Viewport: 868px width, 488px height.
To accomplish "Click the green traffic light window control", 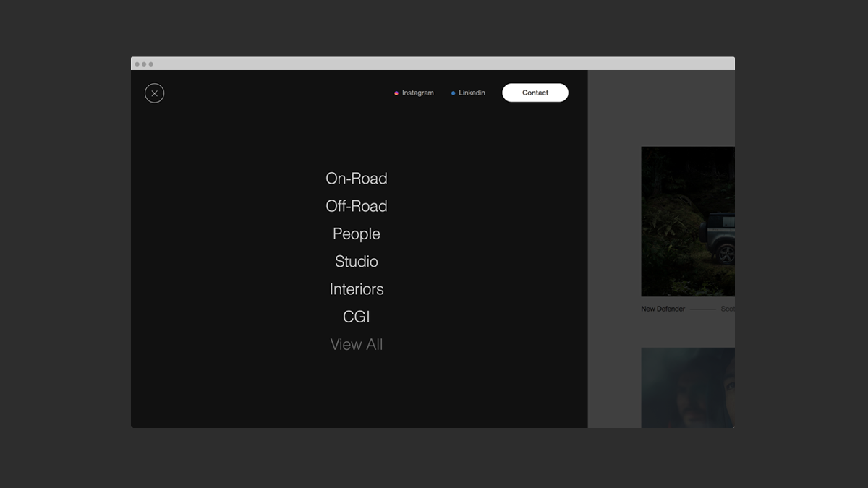I will (150, 63).
